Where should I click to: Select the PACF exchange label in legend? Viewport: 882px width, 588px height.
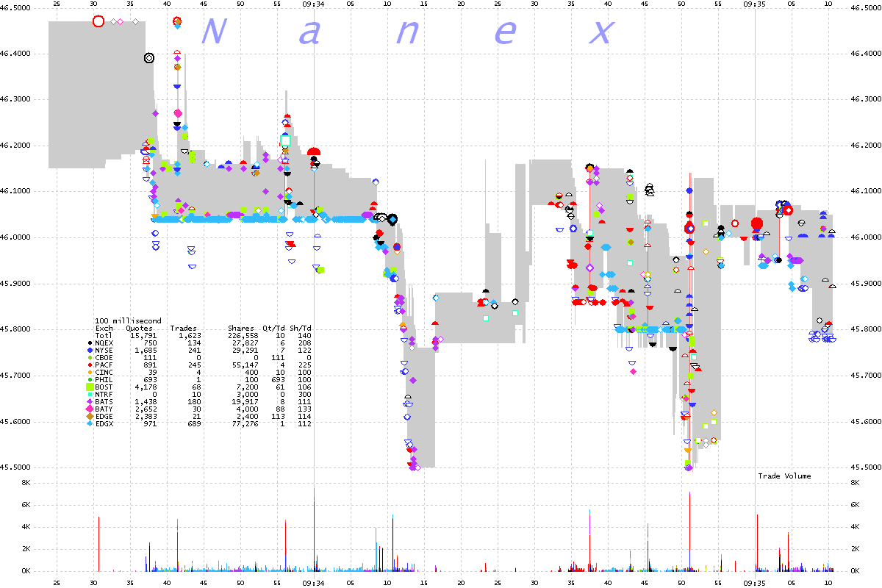tap(104, 364)
